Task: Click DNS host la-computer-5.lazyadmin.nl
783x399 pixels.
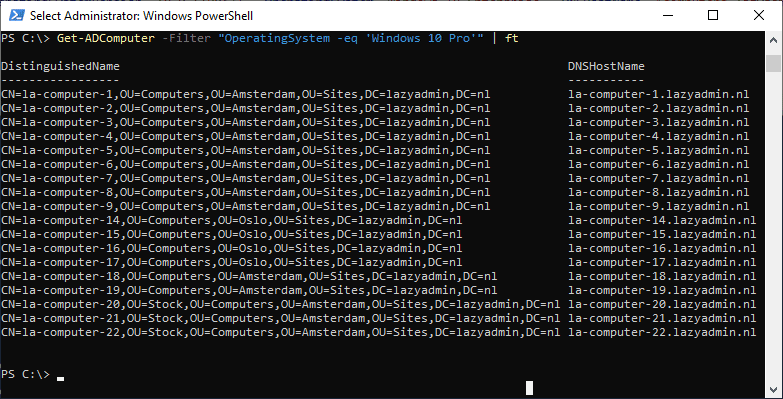Action: pyautogui.click(x=659, y=150)
